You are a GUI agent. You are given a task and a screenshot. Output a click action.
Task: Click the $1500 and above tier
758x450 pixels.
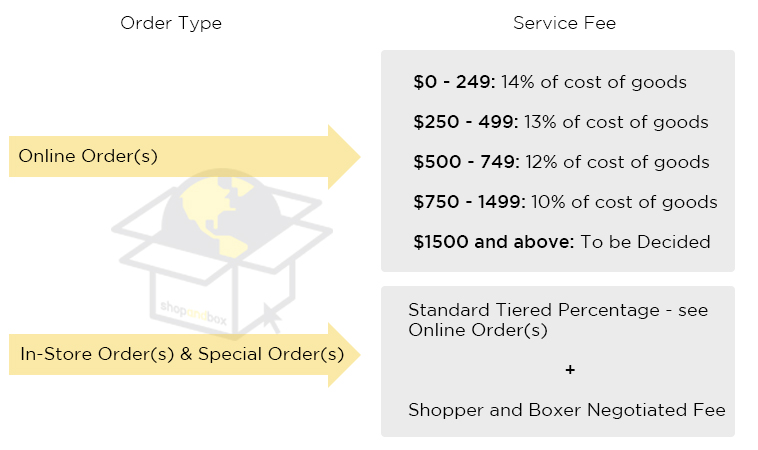pyautogui.click(x=561, y=242)
